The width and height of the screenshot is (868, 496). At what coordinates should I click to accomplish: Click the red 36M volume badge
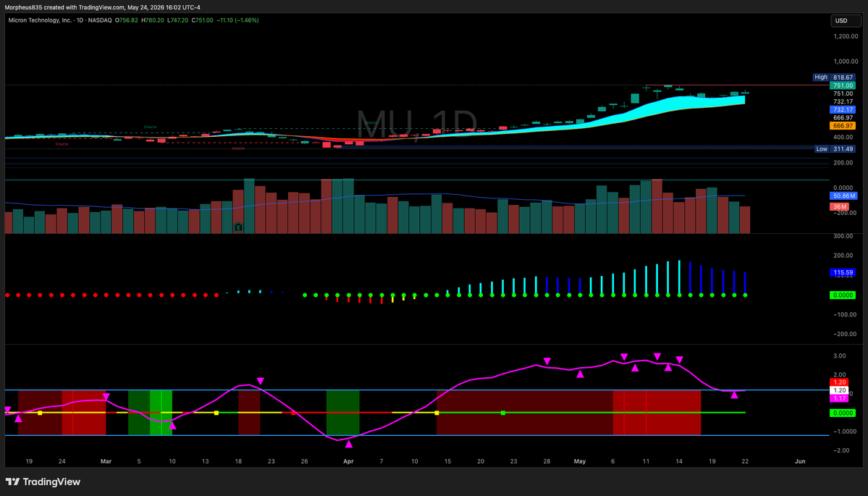pyautogui.click(x=838, y=206)
